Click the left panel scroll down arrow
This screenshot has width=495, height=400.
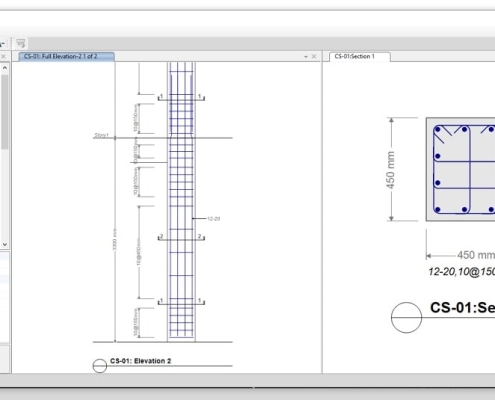(x=5, y=244)
